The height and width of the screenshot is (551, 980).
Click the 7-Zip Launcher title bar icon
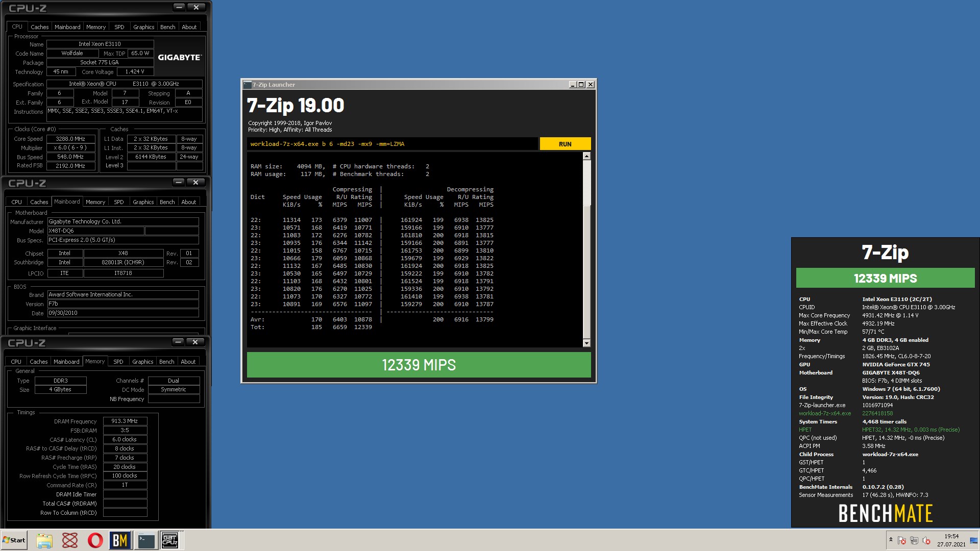(247, 85)
